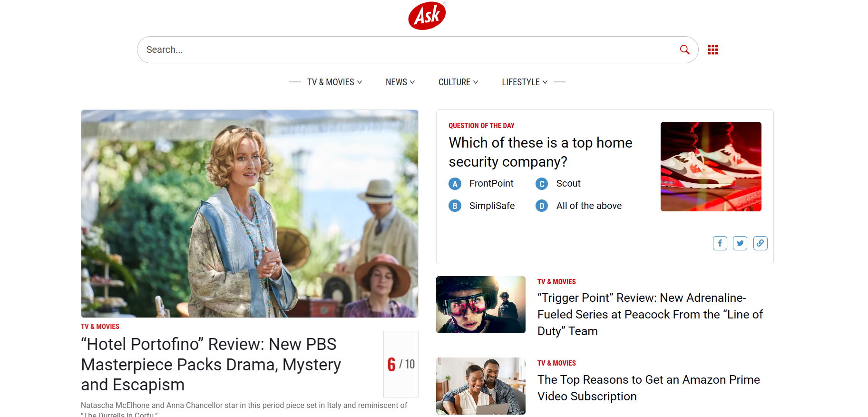
Task: Expand the CULTURE menu
Action: pyautogui.click(x=458, y=82)
